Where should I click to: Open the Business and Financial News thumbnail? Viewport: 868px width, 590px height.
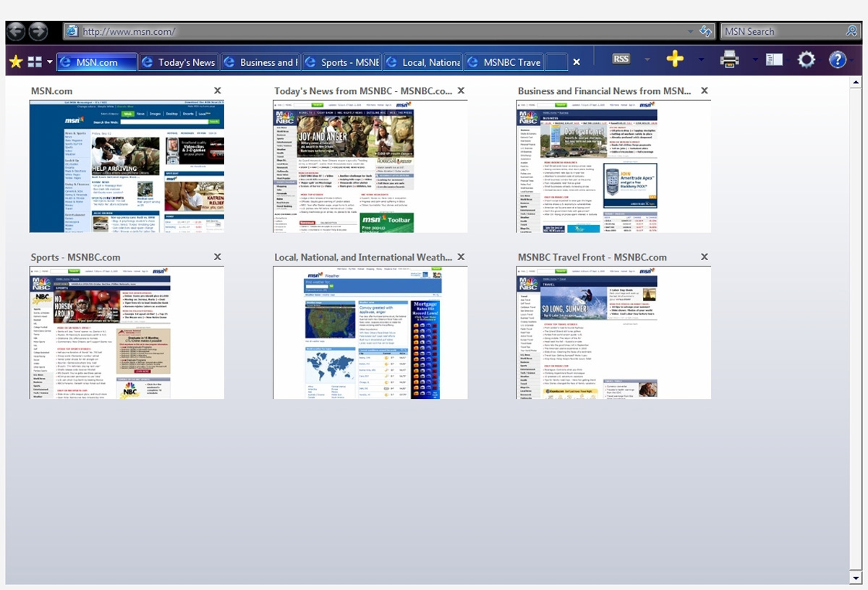pyautogui.click(x=613, y=167)
